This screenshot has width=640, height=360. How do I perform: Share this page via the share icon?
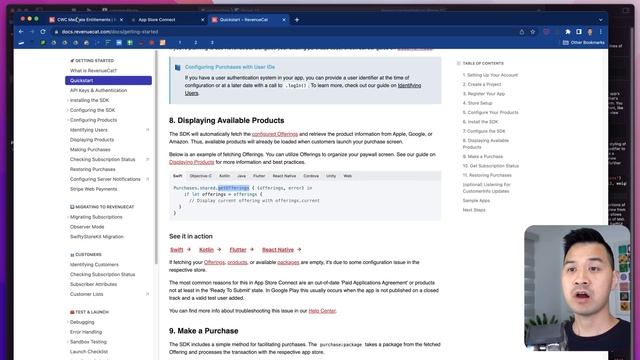point(522,31)
